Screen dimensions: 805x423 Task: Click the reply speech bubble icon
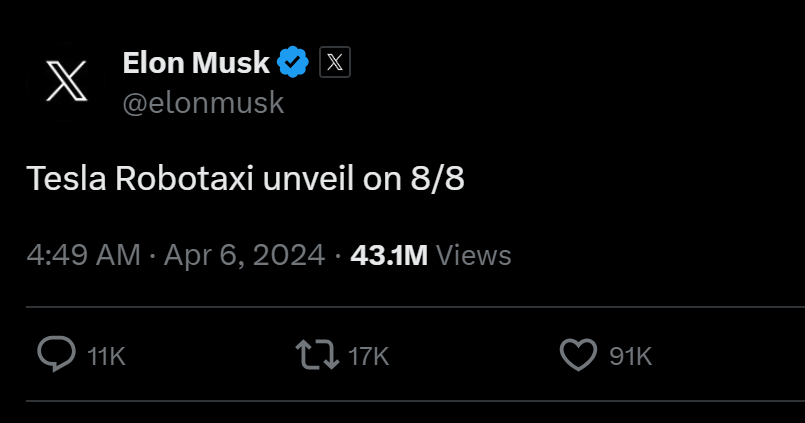[55, 356]
